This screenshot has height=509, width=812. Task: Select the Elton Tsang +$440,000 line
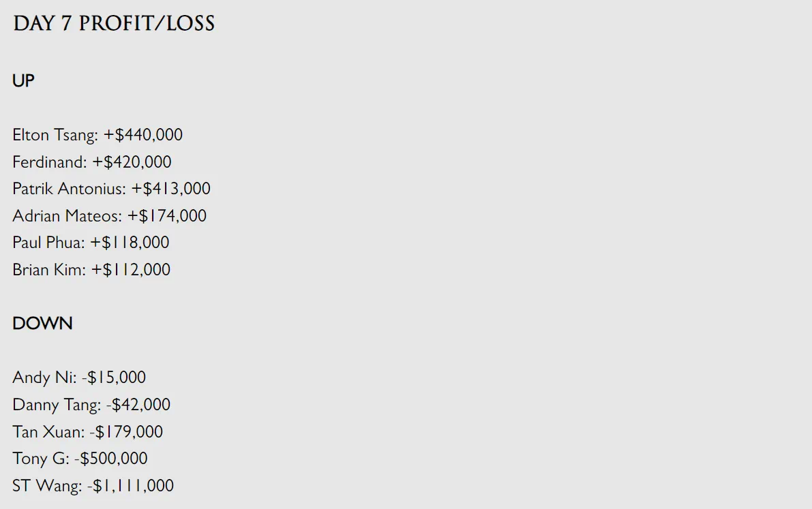click(97, 135)
